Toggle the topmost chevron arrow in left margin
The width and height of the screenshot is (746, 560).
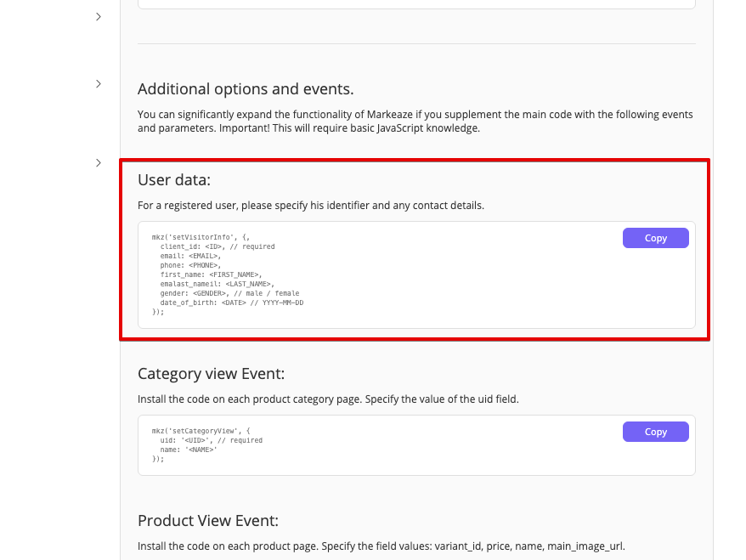click(x=99, y=16)
